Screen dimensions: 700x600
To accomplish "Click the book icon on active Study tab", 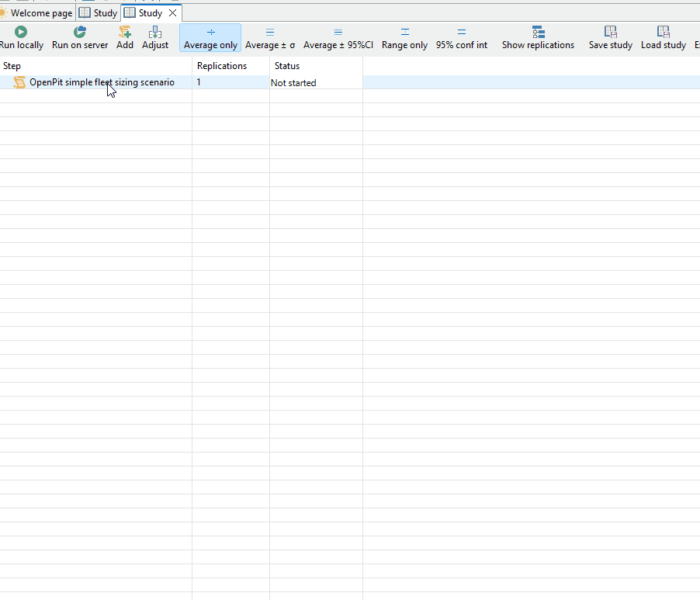I will 130,13.
